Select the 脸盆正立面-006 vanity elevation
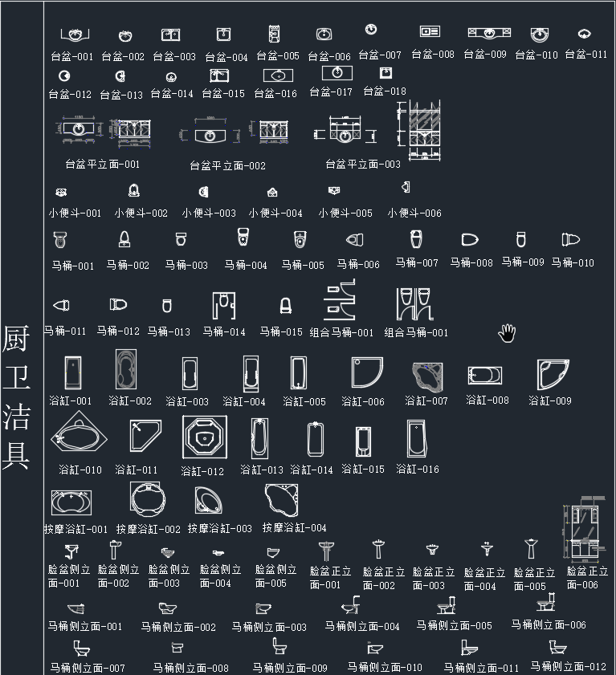Viewport: 616px width, 675px height. [584, 529]
